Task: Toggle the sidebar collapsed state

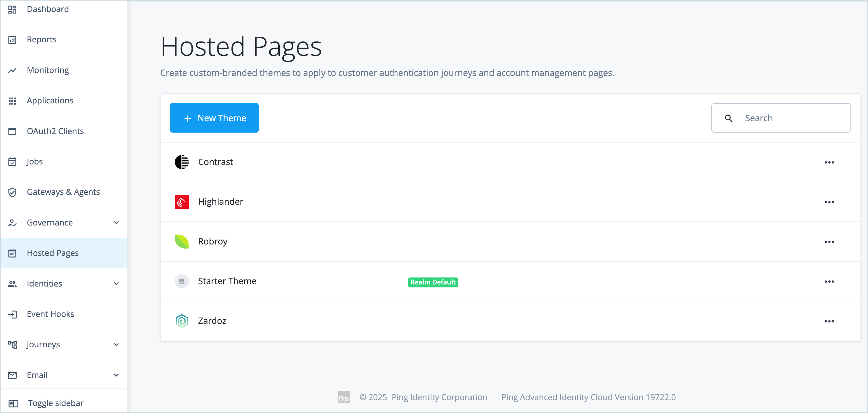Action: [55, 403]
